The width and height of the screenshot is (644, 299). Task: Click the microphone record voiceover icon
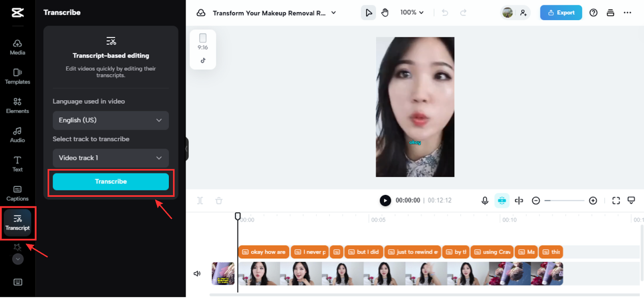click(x=485, y=201)
